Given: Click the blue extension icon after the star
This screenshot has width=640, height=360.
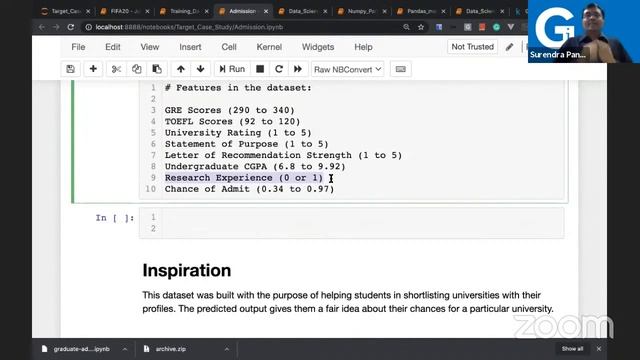Looking at the screenshot, I should (x=439, y=27).
